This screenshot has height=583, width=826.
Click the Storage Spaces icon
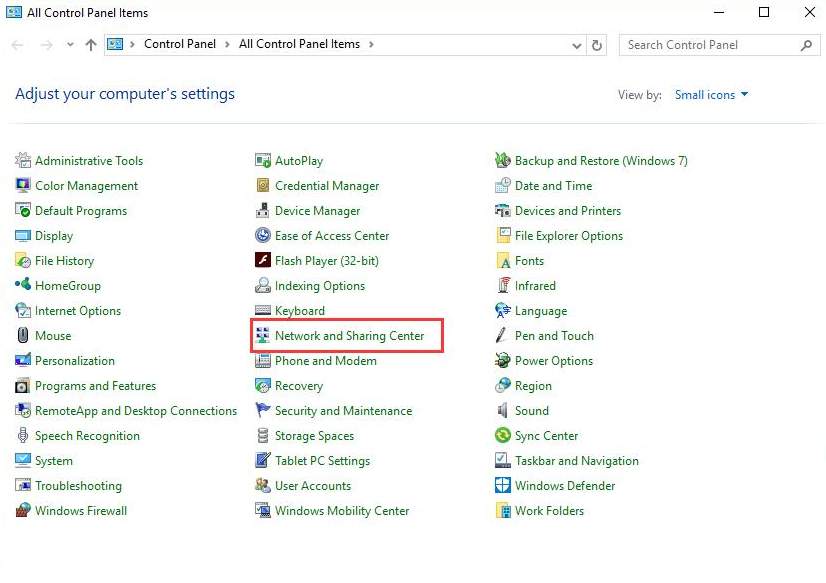pos(262,435)
